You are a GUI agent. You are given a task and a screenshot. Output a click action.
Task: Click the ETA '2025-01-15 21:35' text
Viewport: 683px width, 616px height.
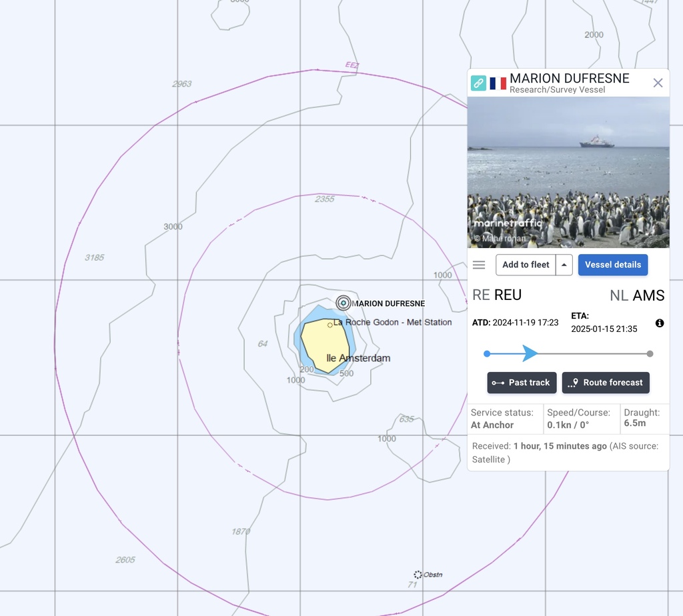pos(604,329)
